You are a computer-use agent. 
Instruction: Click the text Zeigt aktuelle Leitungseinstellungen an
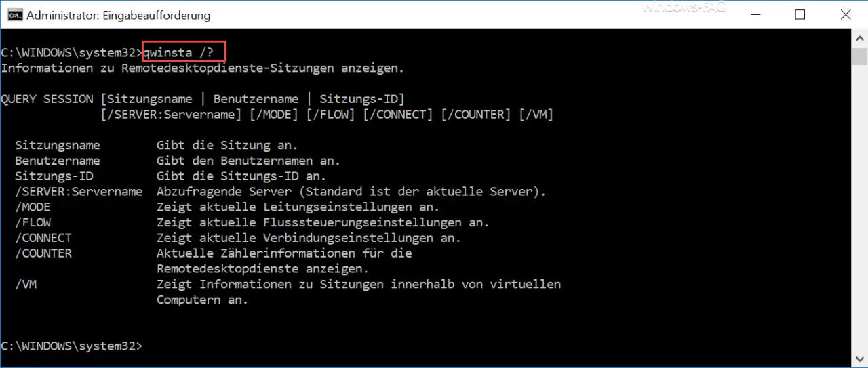point(298,207)
